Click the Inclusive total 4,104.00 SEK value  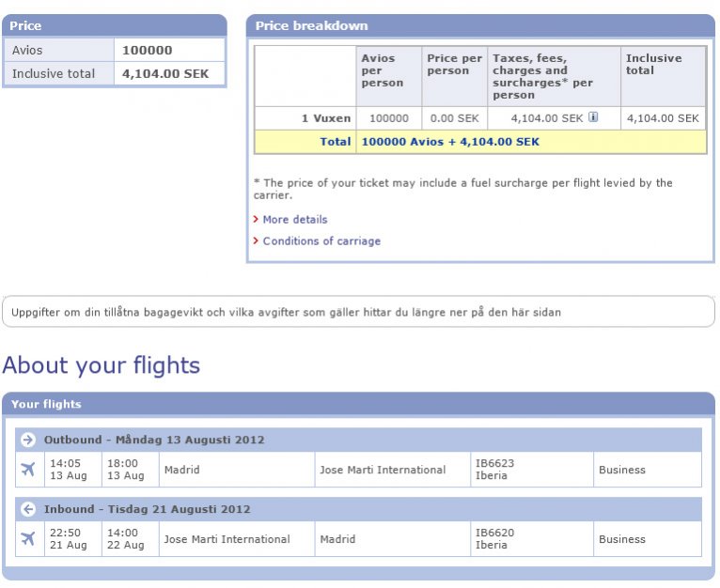pyautogui.click(x=168, y=73)
